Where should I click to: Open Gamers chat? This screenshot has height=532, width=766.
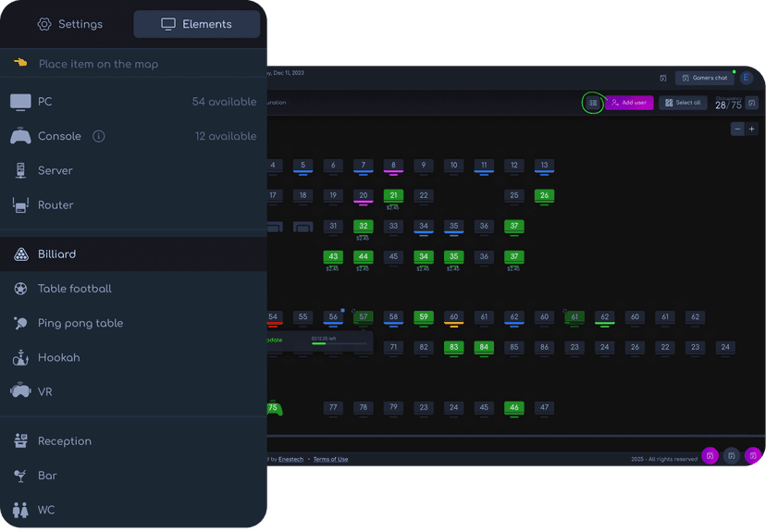(x=704, y=78)
